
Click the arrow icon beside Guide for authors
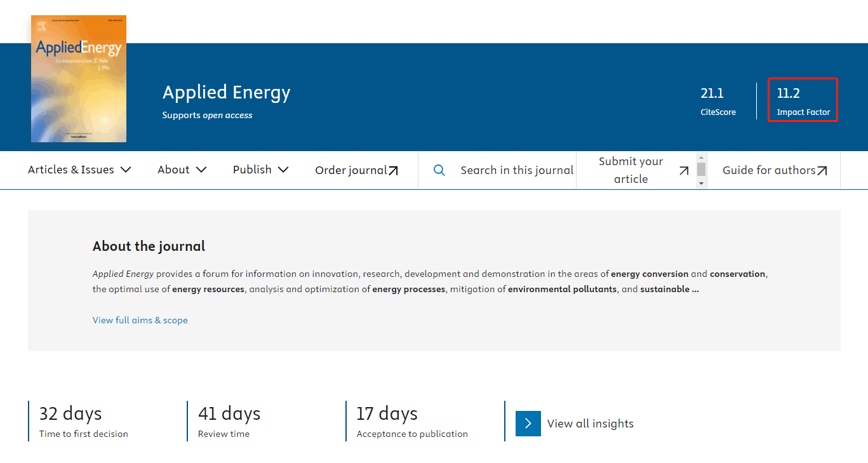(x=822, y=170)
